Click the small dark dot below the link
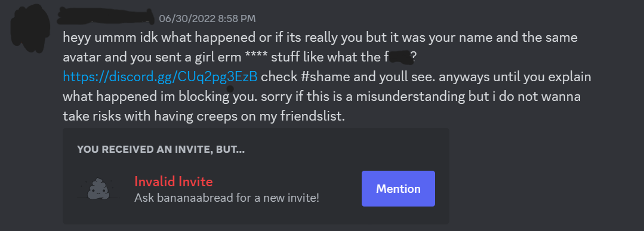The image size is (644, 231). click(230, 89)
